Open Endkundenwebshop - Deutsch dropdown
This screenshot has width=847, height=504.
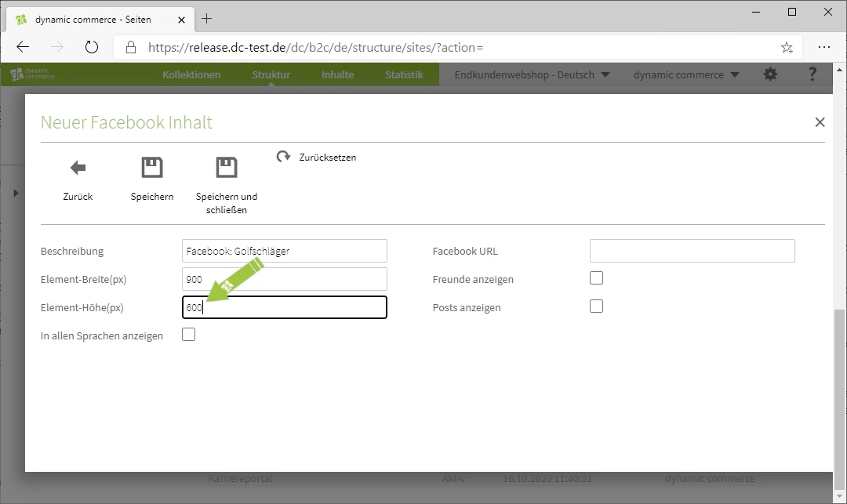pos(532,74)
